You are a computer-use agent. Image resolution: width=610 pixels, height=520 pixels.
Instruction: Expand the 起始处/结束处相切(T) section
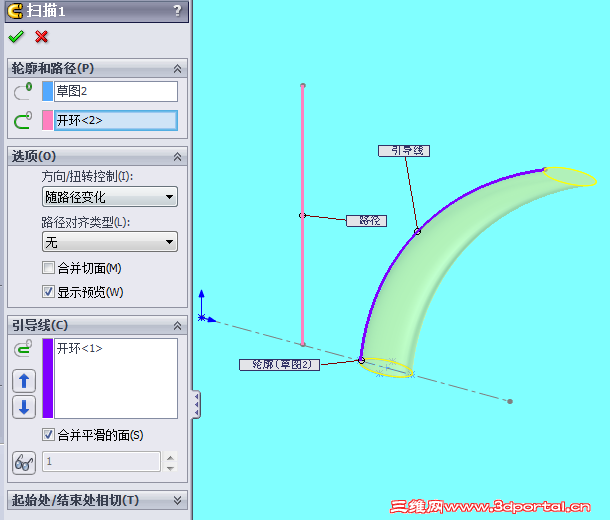[x=177, y=500]
